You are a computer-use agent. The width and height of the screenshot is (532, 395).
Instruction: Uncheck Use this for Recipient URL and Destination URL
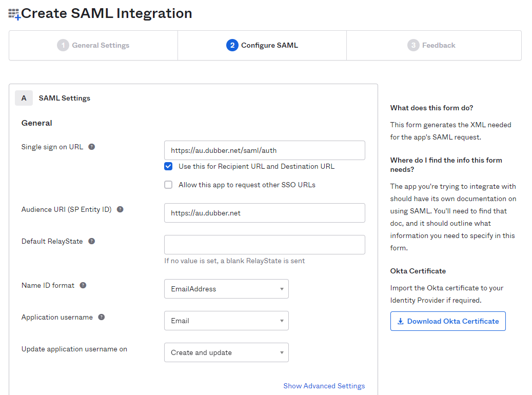(x=168, y=166)
